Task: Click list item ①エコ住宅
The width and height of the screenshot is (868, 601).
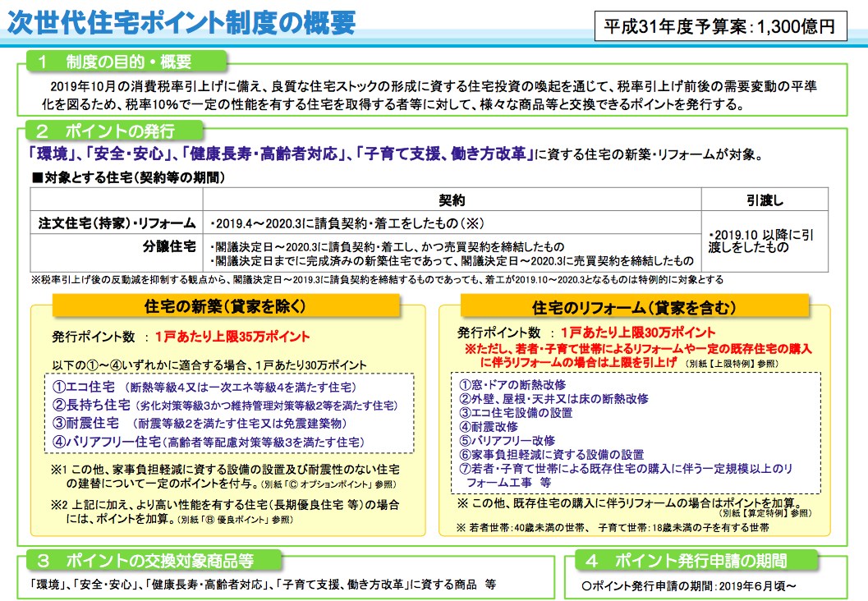Action: coord(85,387)
